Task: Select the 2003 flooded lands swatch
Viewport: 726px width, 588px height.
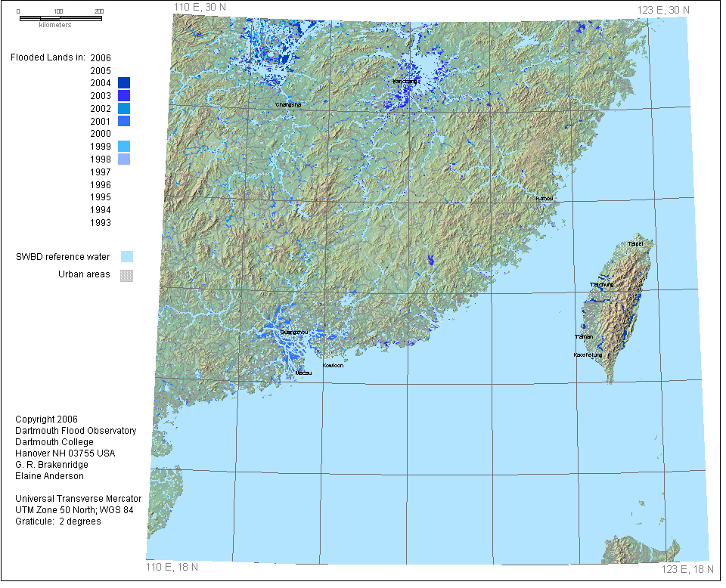Action: (x=124, y=96)
